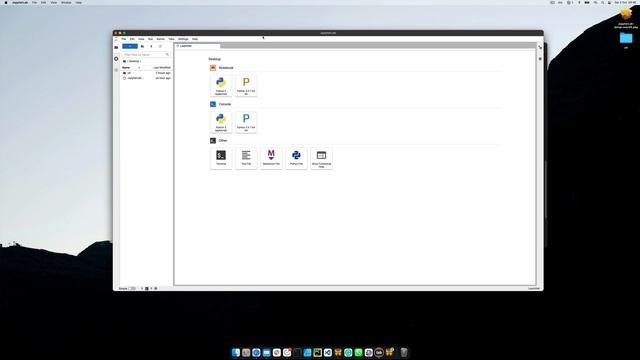The height and width of the screenshot is (360, 640).
Task: Open Running Terminals and Kernels sidebar
Action: (x=116, y=59)
